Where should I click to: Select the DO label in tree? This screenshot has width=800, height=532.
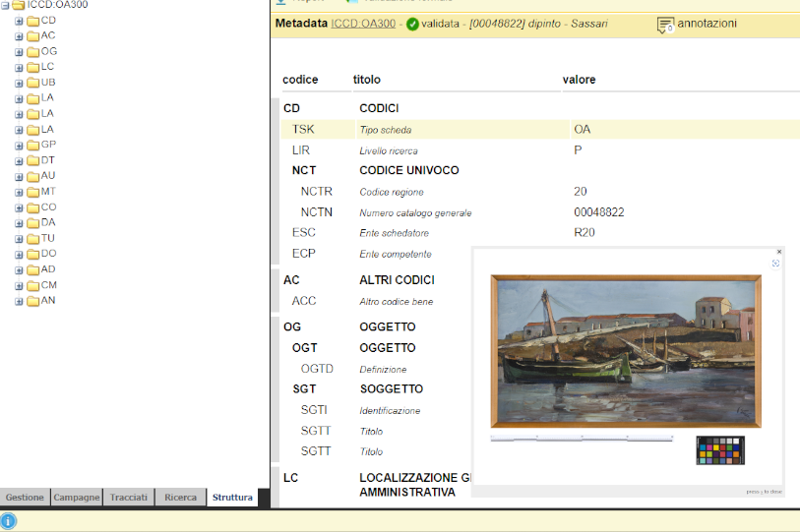[x=49, y=254]
